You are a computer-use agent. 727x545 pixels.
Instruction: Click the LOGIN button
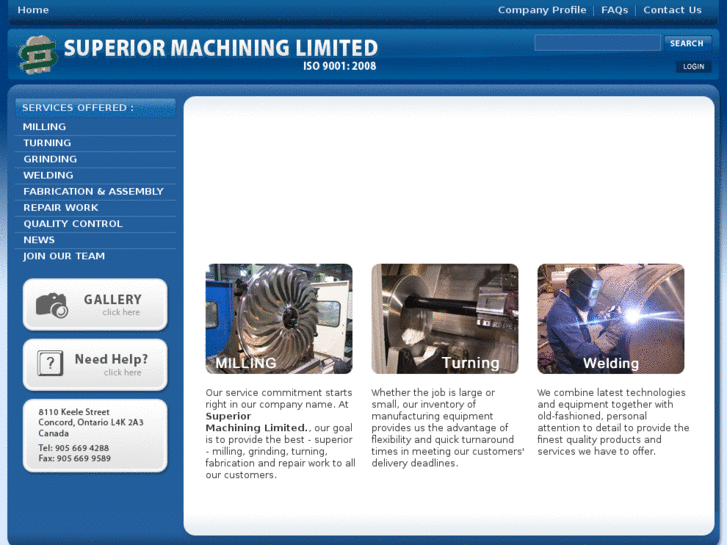coord(693,66)
